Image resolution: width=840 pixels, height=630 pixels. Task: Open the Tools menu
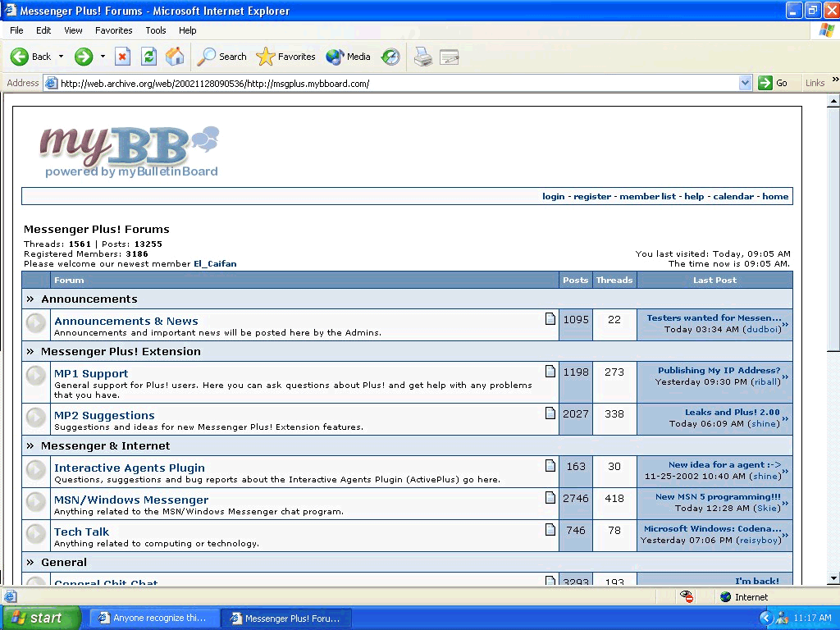[156, 30]
